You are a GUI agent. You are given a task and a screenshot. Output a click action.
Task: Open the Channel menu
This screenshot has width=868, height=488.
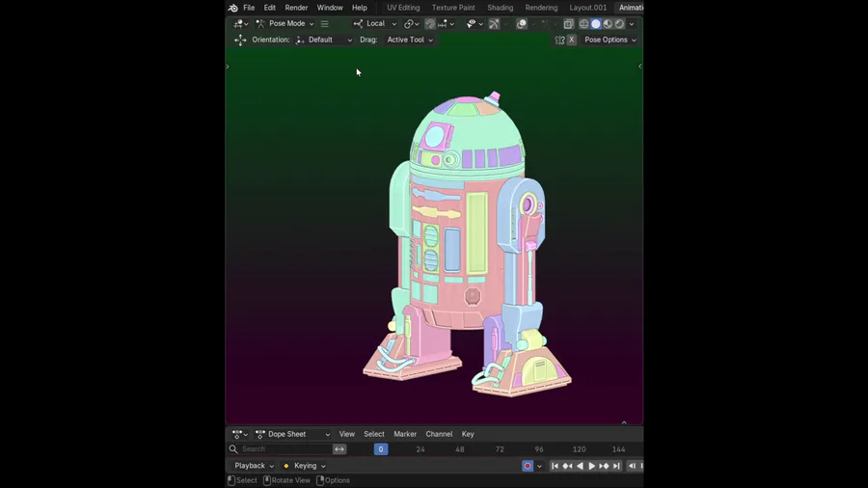tap(439, 434)
